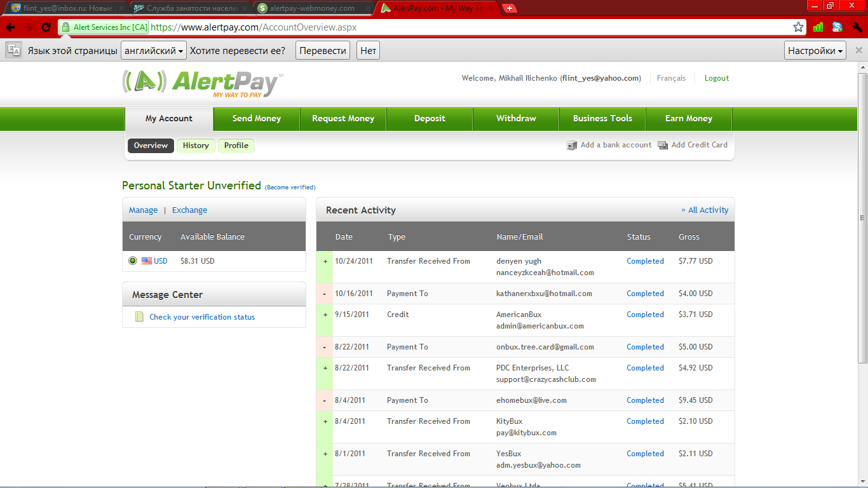Go back using the browser back arrow
This screenshot has height=488, width=868.
click(10, 27)
